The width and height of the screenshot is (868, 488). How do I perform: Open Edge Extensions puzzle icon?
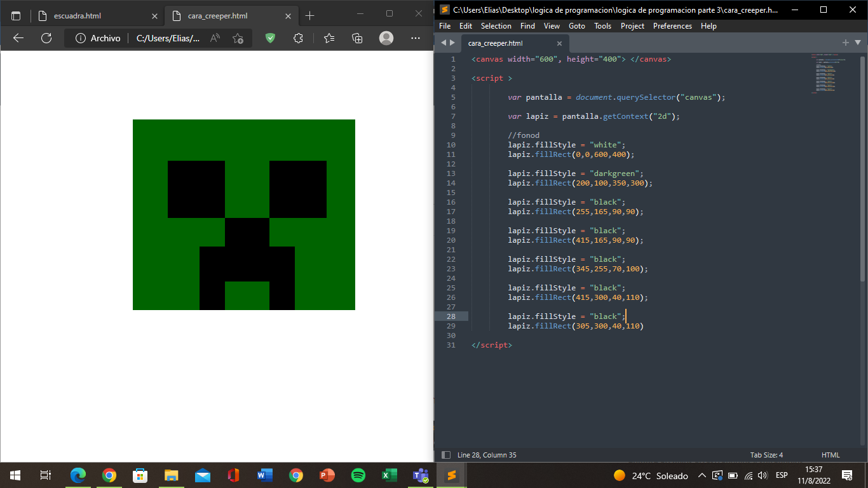point(298,38)
